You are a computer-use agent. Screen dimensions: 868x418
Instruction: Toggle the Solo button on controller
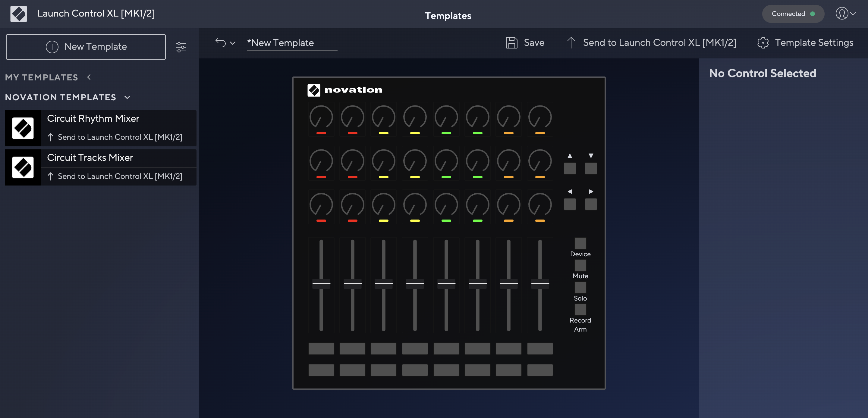(580, 288)
